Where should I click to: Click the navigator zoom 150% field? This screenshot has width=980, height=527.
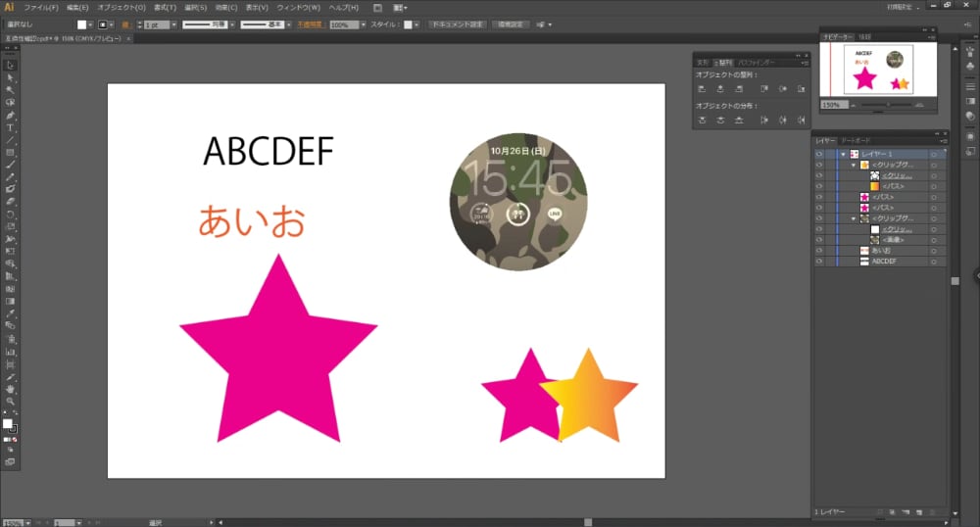[831, 104]
